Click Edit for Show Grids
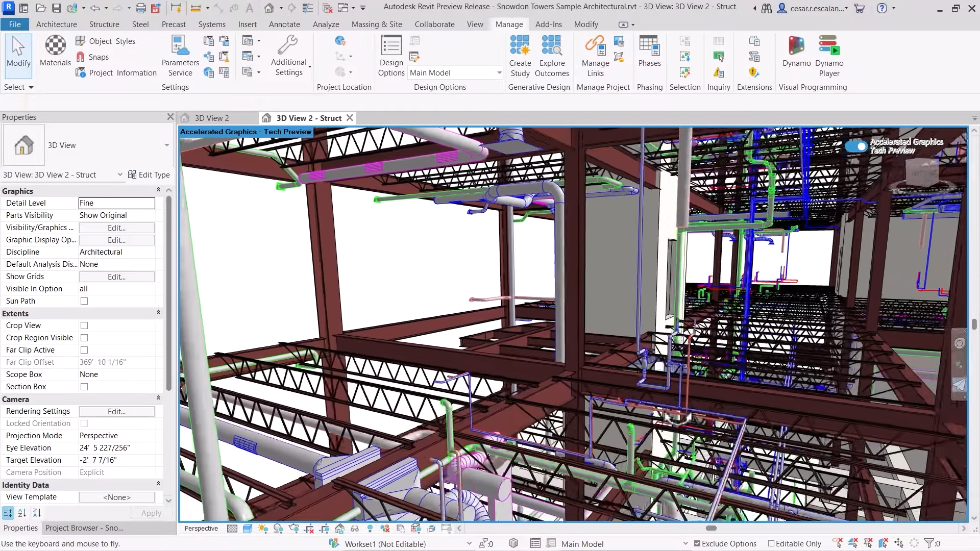 [x=116, y=277]
